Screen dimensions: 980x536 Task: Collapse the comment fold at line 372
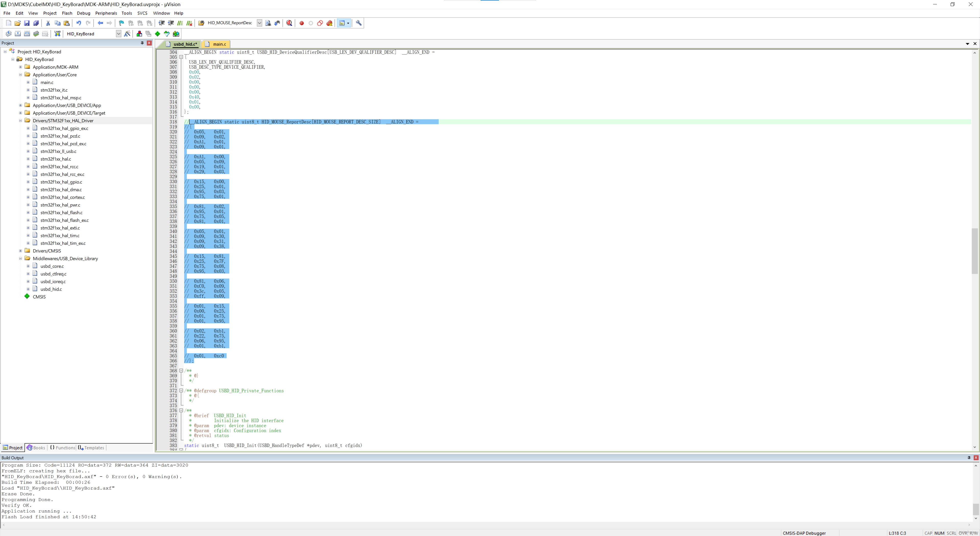pos(181,391)
